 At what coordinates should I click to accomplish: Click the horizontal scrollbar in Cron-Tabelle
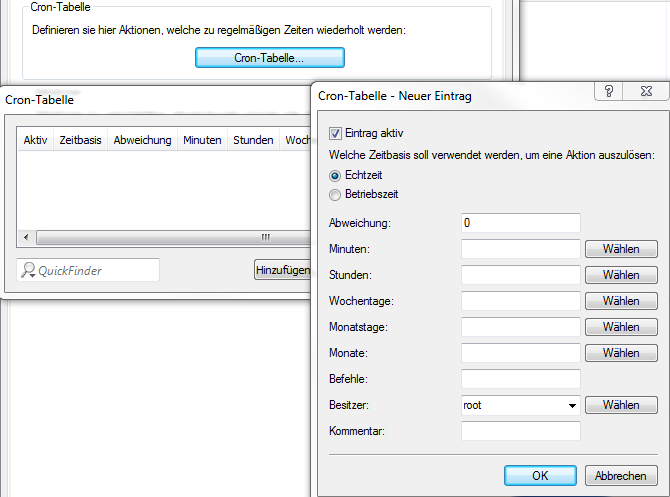coord(160,237)
